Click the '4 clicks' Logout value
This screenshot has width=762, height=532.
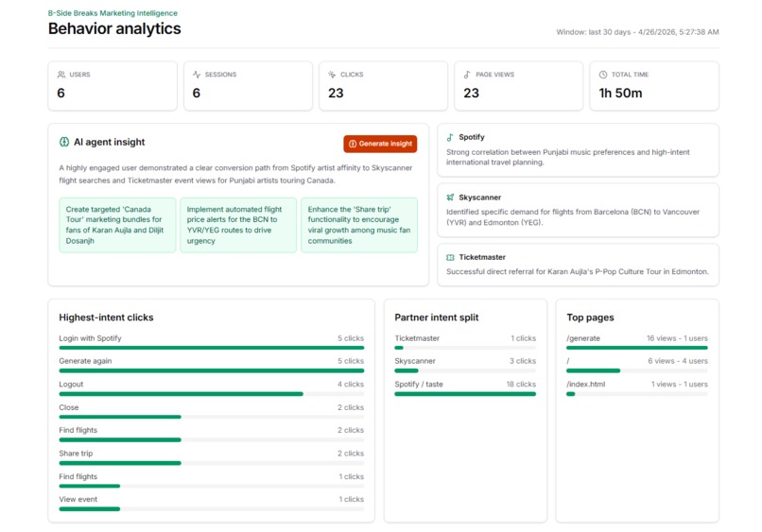351,385
